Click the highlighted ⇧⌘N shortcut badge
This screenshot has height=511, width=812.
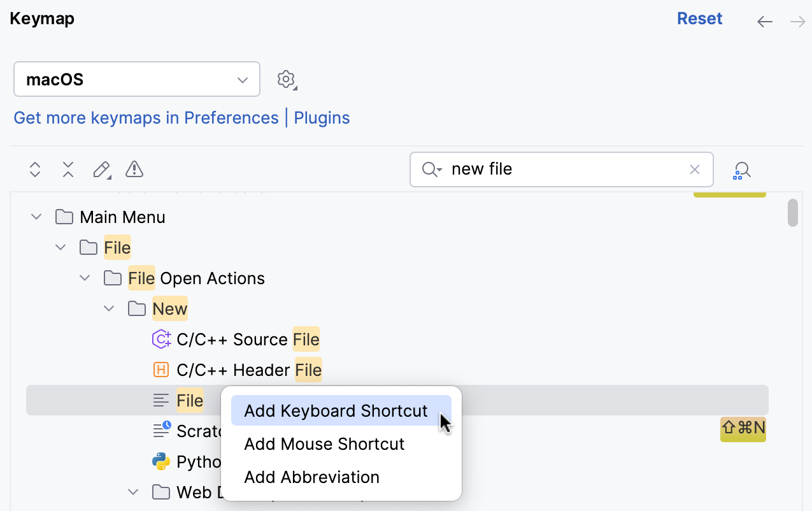pyautogui.click(x=743, y=429)
